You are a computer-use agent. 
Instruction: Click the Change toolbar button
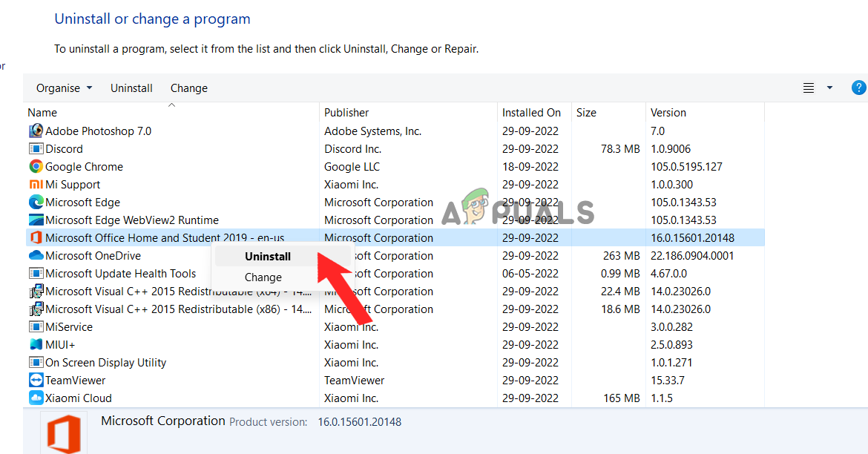click(x=188, y=88)
